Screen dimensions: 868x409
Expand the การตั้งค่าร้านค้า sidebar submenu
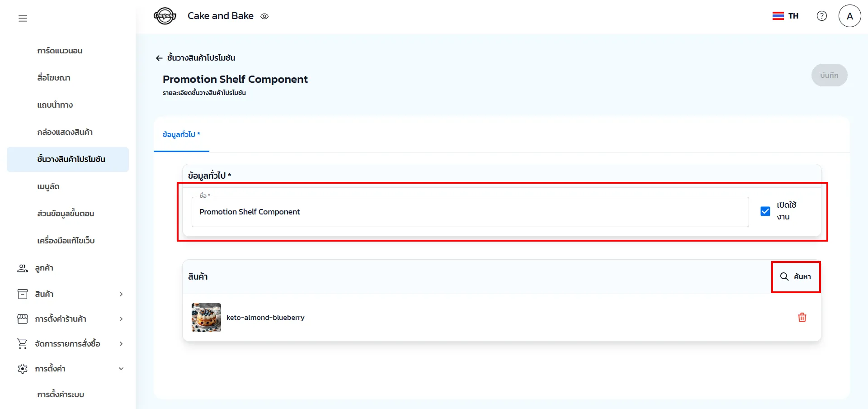pos(121,319)
